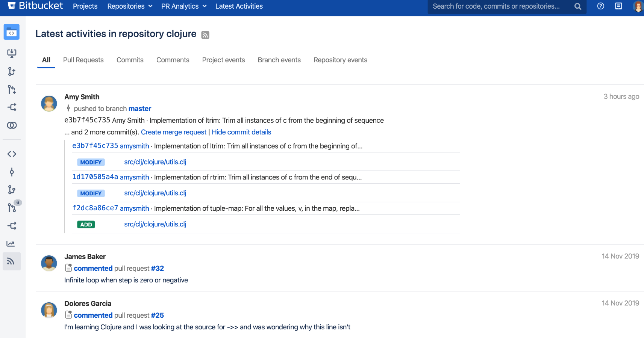Hide commit details for Amy Smith's push
Image resolution: width=644 pixels, height=338 pixels.
pyautogui.click(x=241, y=132)
